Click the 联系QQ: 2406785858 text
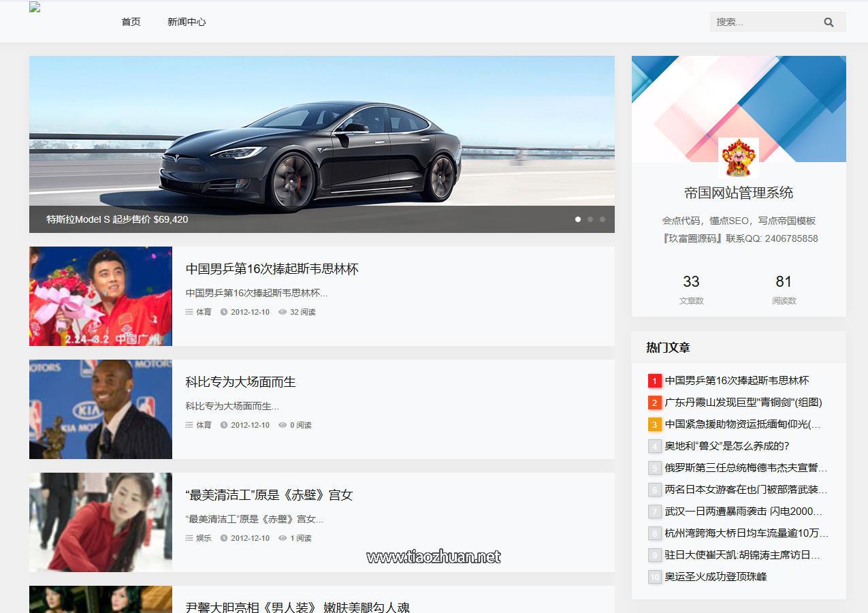 tap(772, 238)
